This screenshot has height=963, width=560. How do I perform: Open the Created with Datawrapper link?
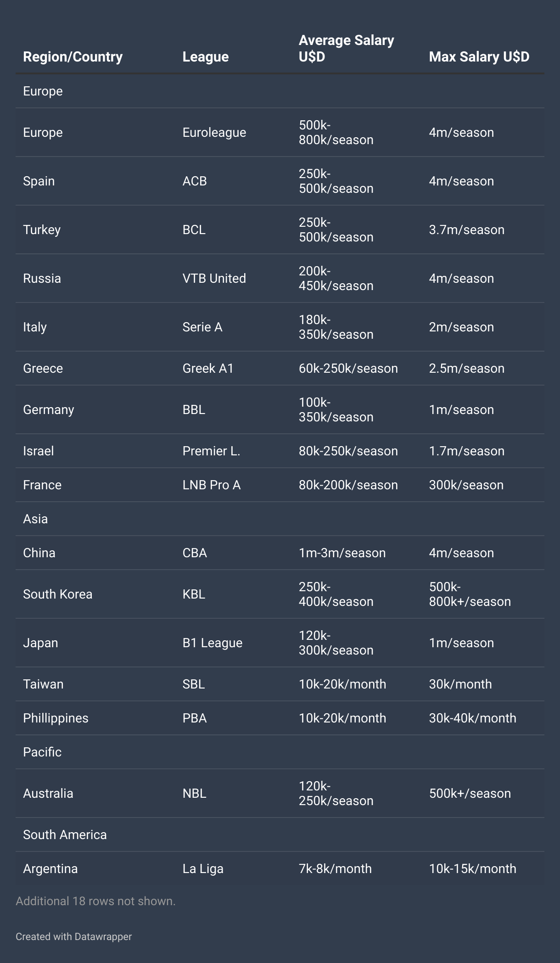[73, 937]
